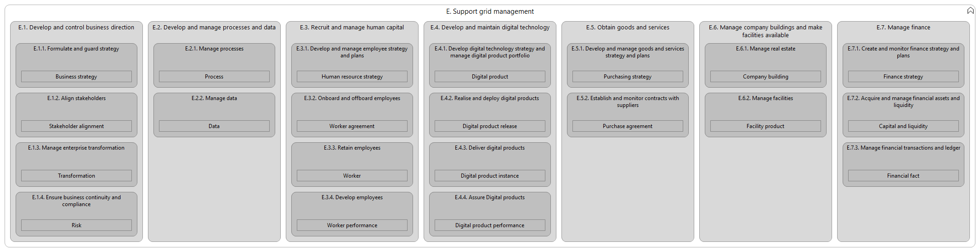Click the Purchasing strategy box
The height and width of the screenshot is (252, 980).
pos(628,77)
